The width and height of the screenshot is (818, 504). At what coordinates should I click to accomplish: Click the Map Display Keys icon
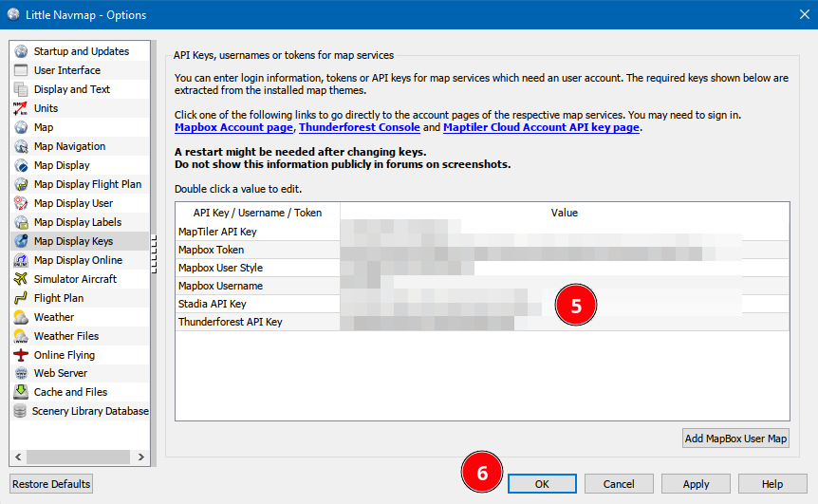click(21, 241)
